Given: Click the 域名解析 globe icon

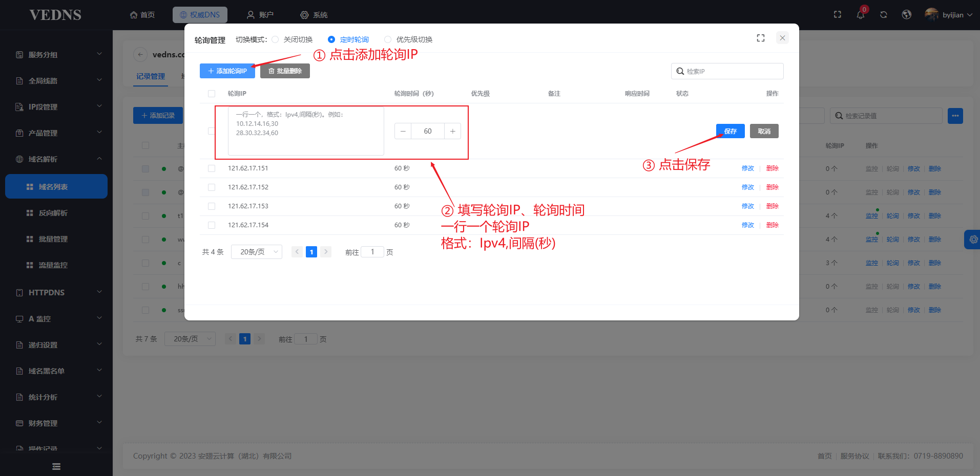Looking at the screenshot, I should point(19,159).
